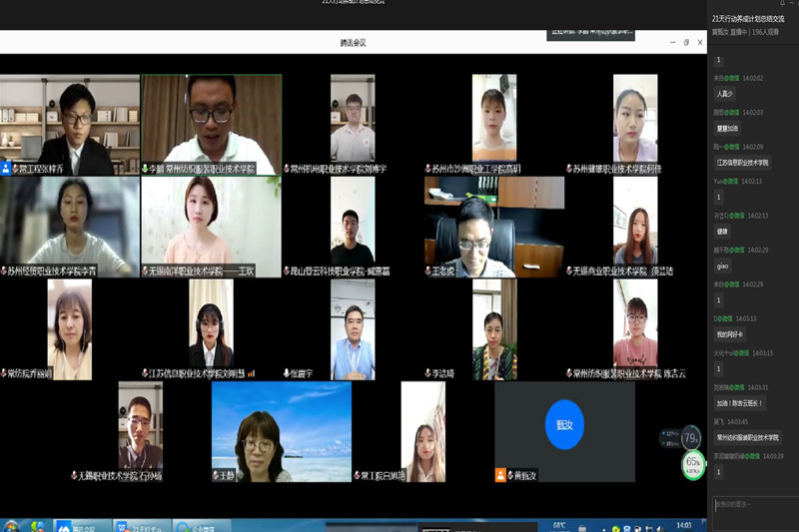Click the 79% circular performance meter
799x532 pixels.
pyautogui.click(x=690, y=437)
